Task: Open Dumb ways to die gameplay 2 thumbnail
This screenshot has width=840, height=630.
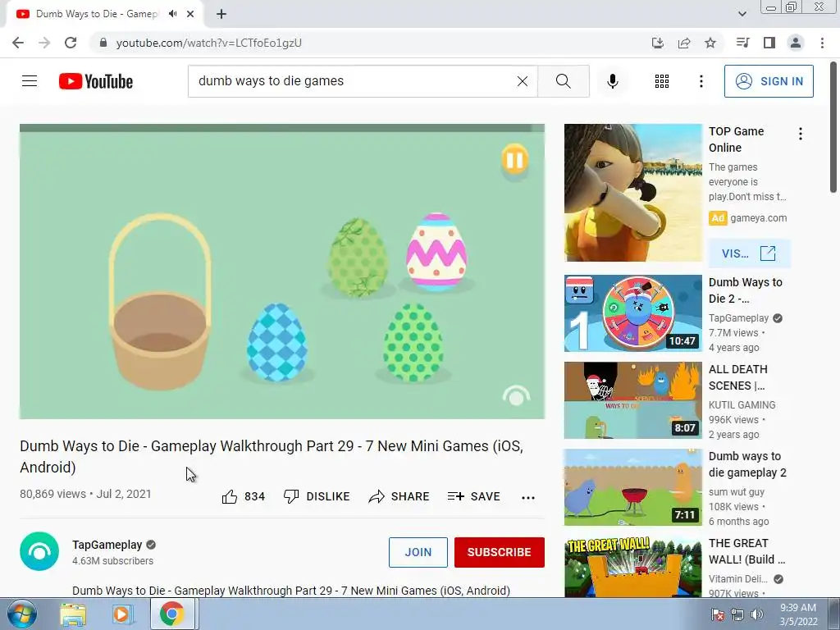Action: click(632, 487)
